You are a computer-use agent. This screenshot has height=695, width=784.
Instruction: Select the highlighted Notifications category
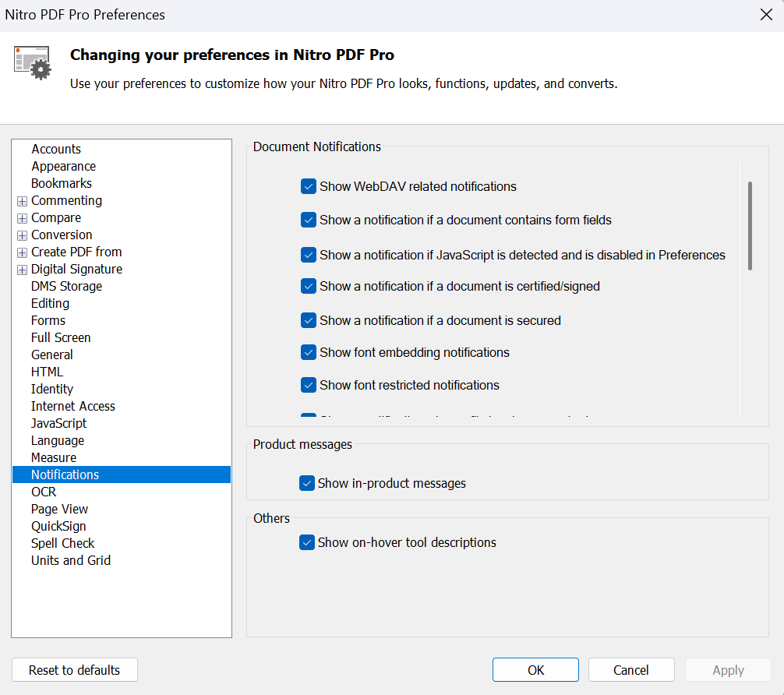click(122, 475)
